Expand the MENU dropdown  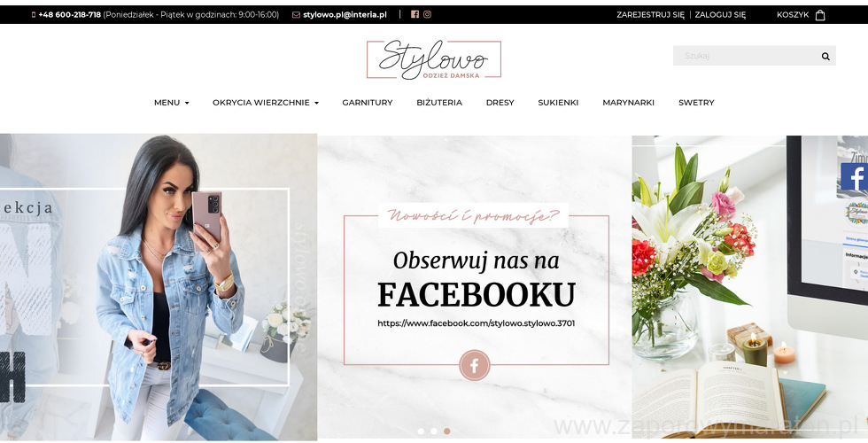click(x=172, y=103)
